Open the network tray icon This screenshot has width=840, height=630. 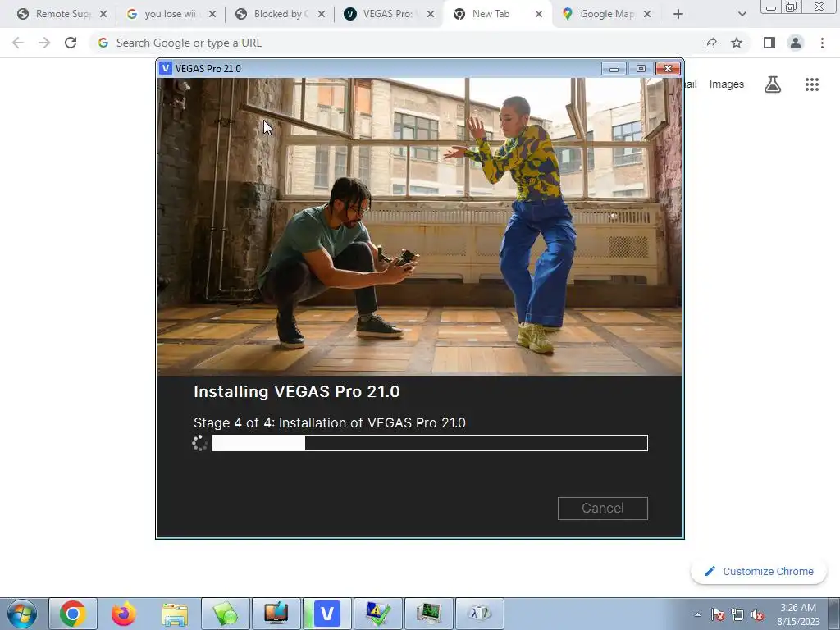(737, 614)
